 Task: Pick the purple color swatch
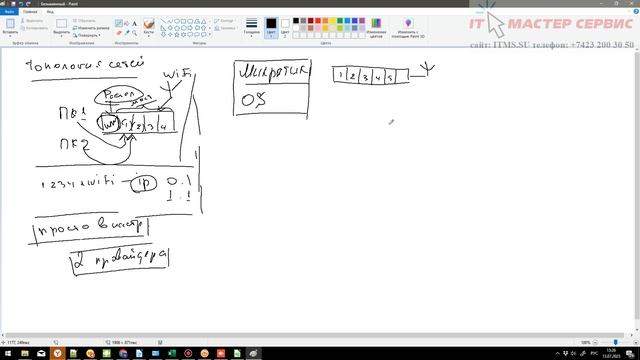(362, 20)
